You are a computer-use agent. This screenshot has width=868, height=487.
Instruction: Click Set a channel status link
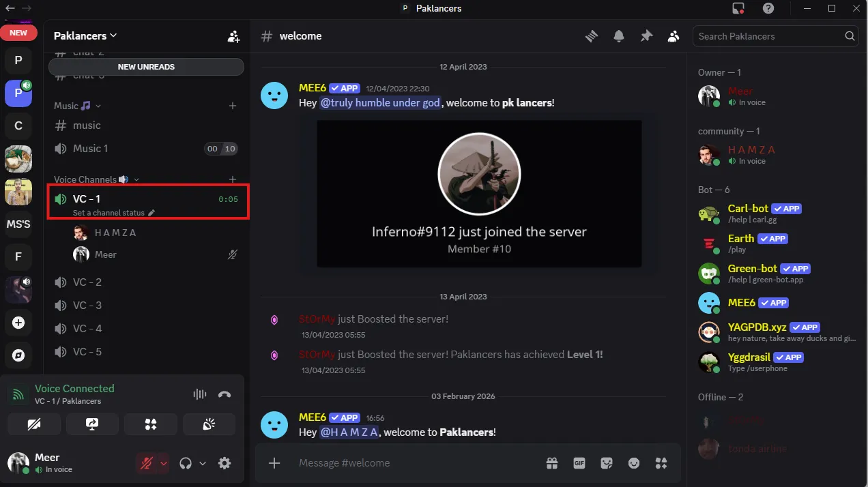tap(109, 213)
